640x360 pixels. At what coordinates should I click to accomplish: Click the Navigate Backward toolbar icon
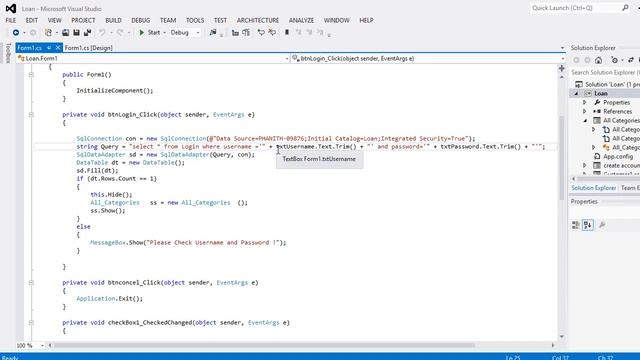[x=16, y=33]
